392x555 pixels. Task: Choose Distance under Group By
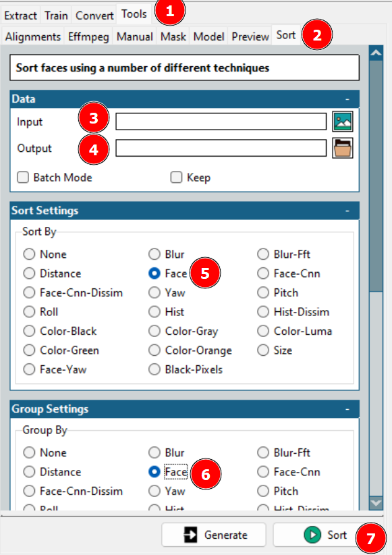tap(29, 471)
